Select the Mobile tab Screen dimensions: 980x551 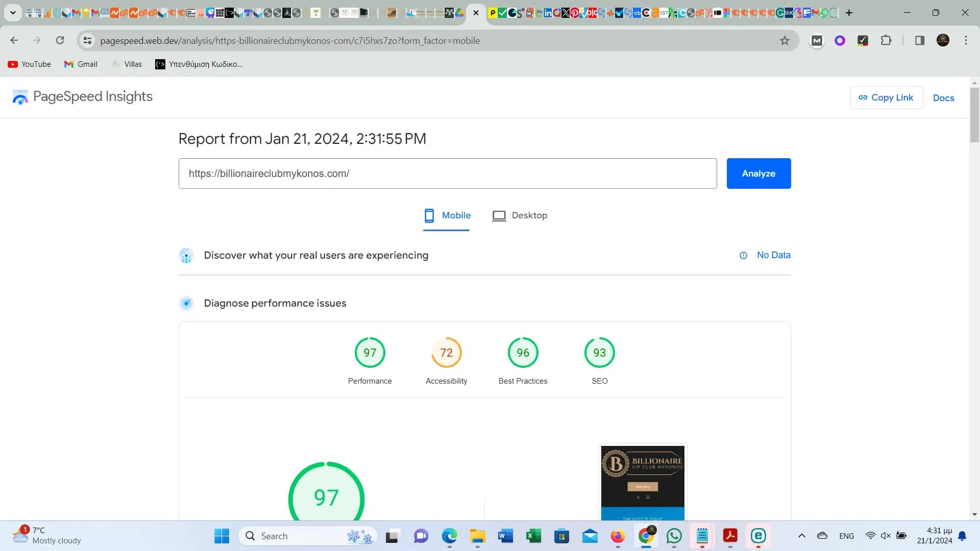coord(447,215)
